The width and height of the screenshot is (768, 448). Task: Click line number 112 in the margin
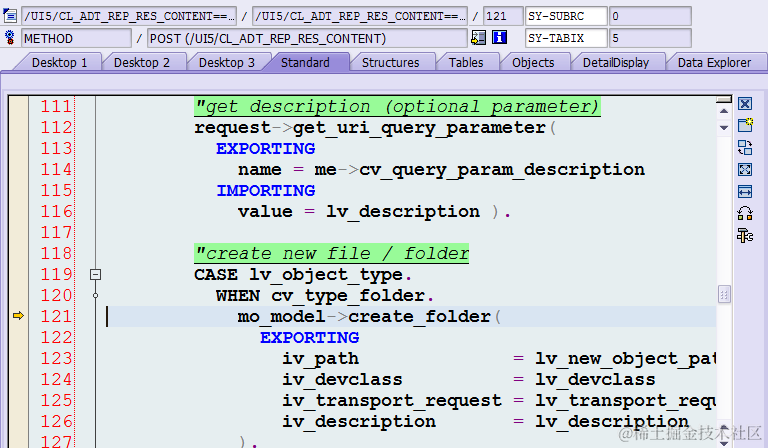click(56, 127)
